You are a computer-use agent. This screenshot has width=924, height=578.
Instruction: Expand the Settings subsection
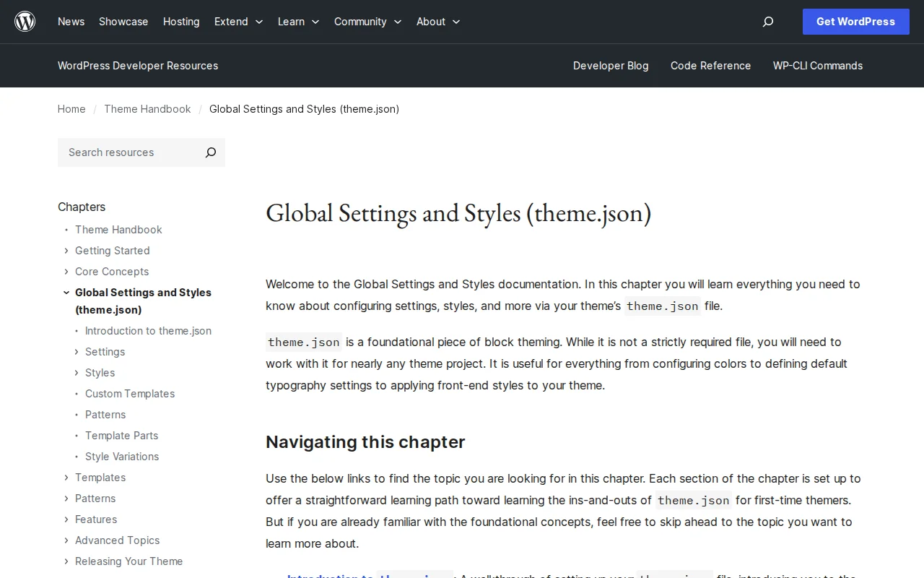pyautogui.click(x=76, y=352)
